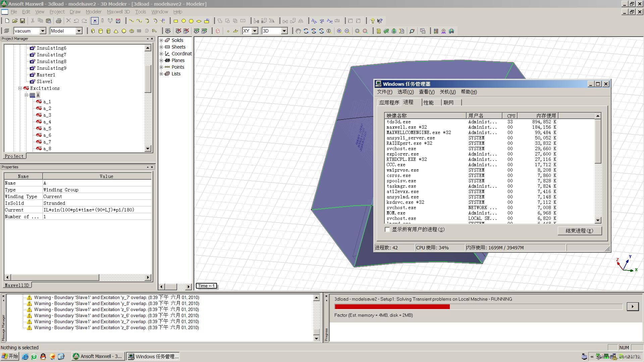Select the Draw line tool
The width and height of the screenshot is (644, 362).
131,21
